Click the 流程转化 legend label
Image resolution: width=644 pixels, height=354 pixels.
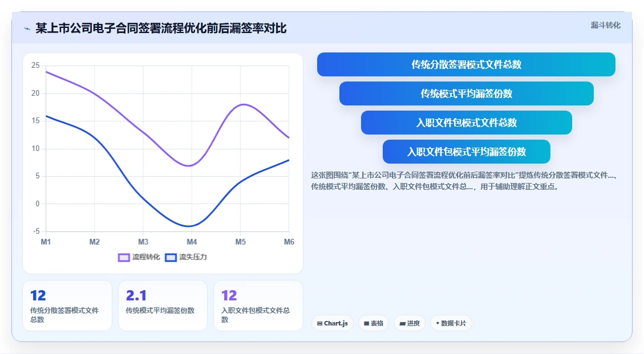click(x=146, y=257)
